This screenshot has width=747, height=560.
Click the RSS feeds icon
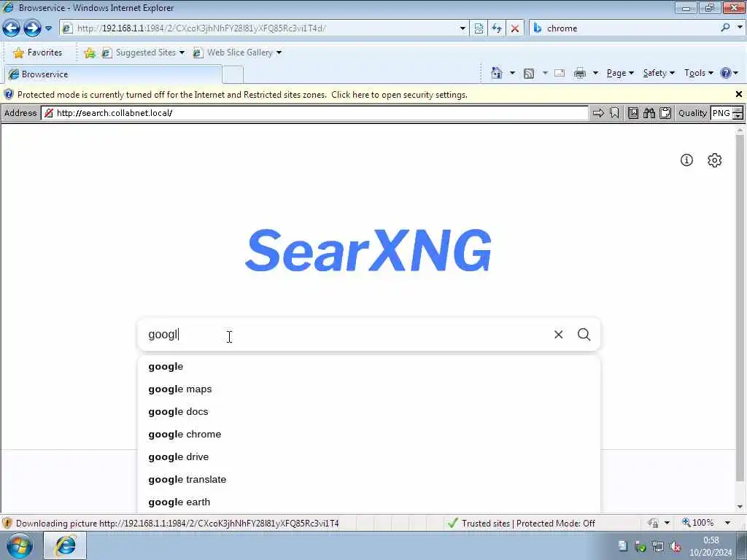pos(529,73)
